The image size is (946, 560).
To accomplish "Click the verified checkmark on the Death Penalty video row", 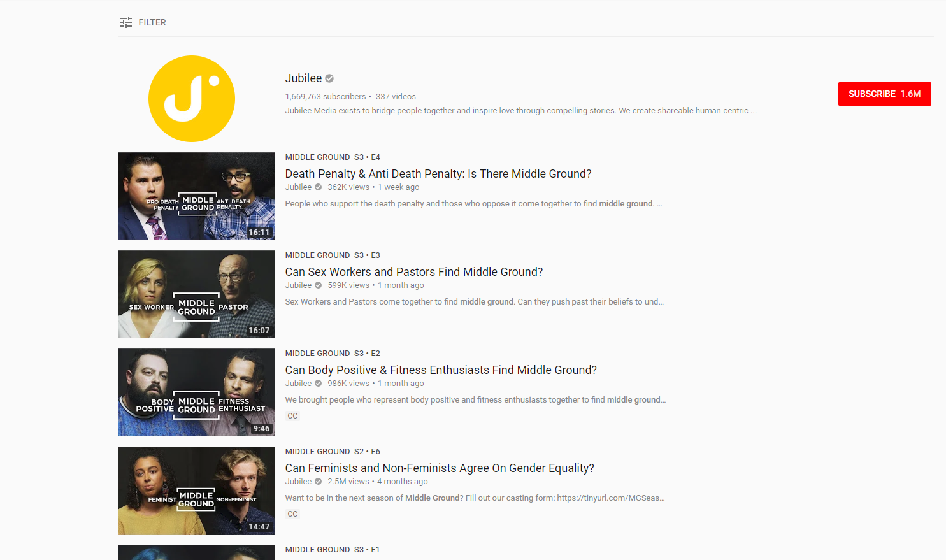I will (318, 187).
